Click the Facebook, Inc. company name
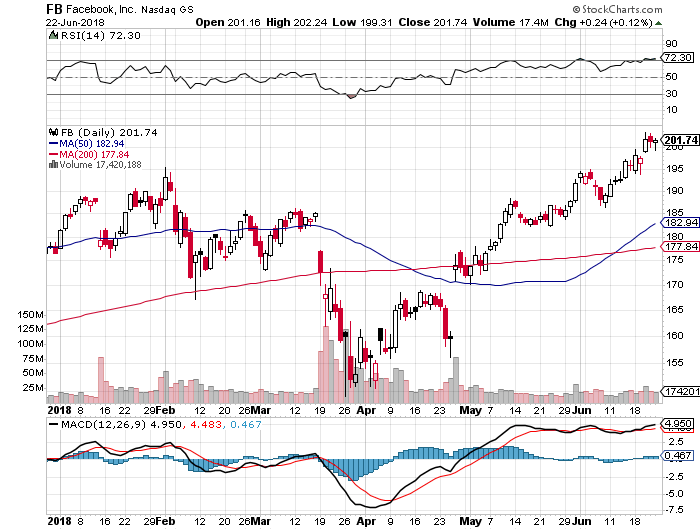 101,9
